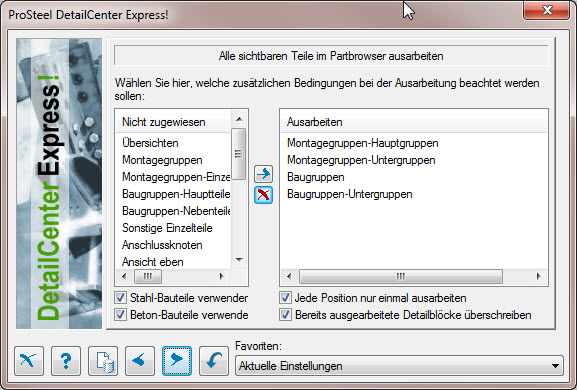This screenshot has height=390, width=577.
Task: Open the Favoriten dropdown Aktuelle Einstellungen
Action: 399,366
